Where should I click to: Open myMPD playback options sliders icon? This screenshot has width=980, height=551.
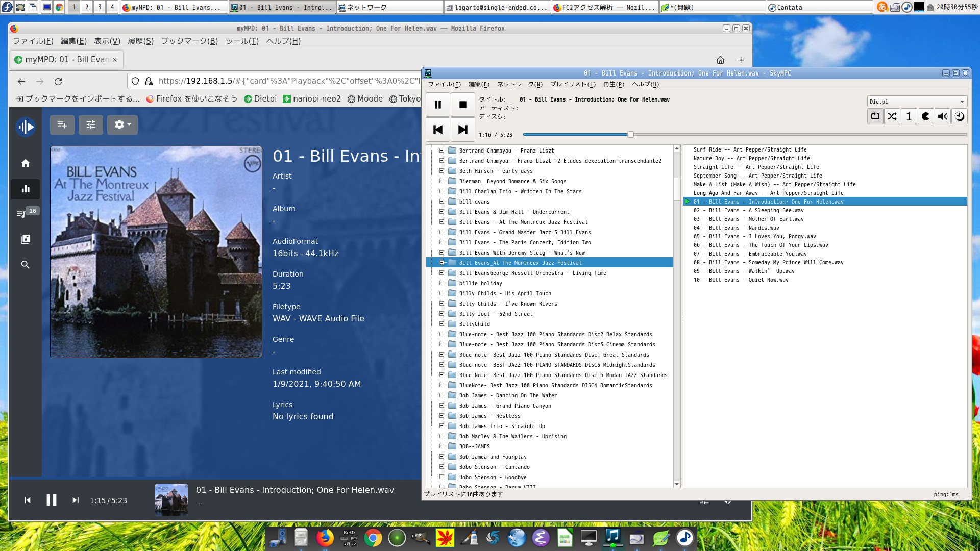[x=91, y=124]
